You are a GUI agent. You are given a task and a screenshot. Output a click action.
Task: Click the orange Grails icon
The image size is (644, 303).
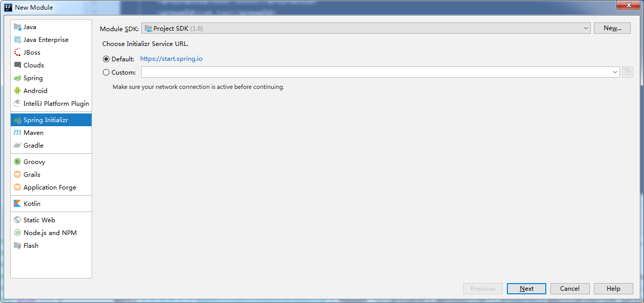(x=17, y=175)
